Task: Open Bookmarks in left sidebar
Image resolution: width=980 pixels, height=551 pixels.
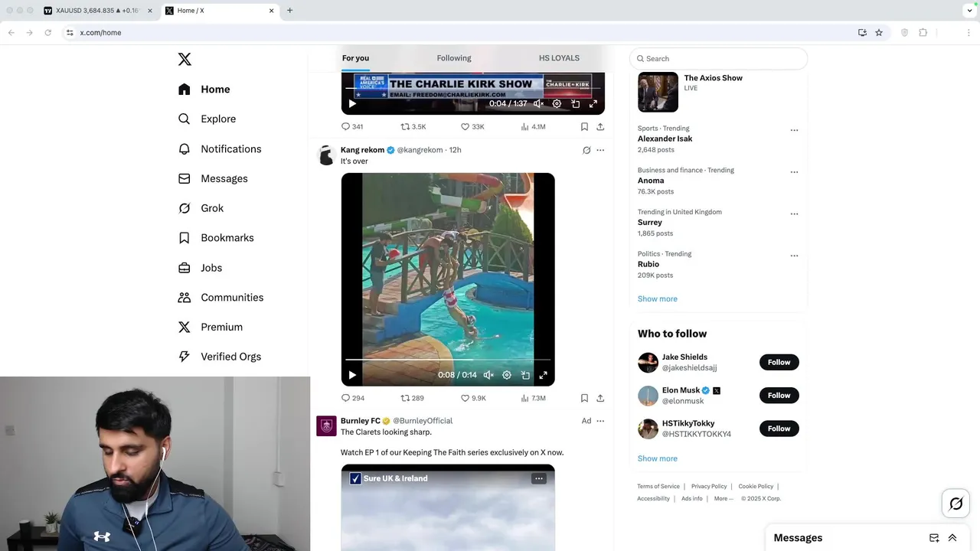Action: tap(216, 238)
